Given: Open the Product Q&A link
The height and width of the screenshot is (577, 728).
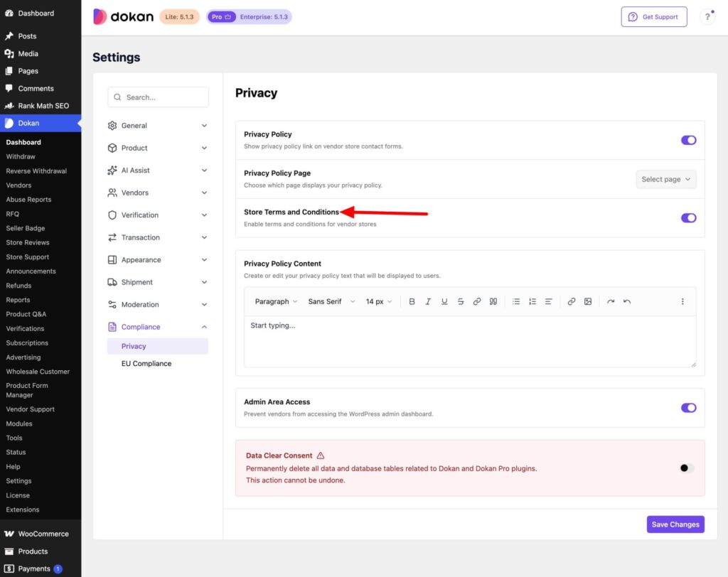Looking at the screenshot, I should (x=26, y=314).
